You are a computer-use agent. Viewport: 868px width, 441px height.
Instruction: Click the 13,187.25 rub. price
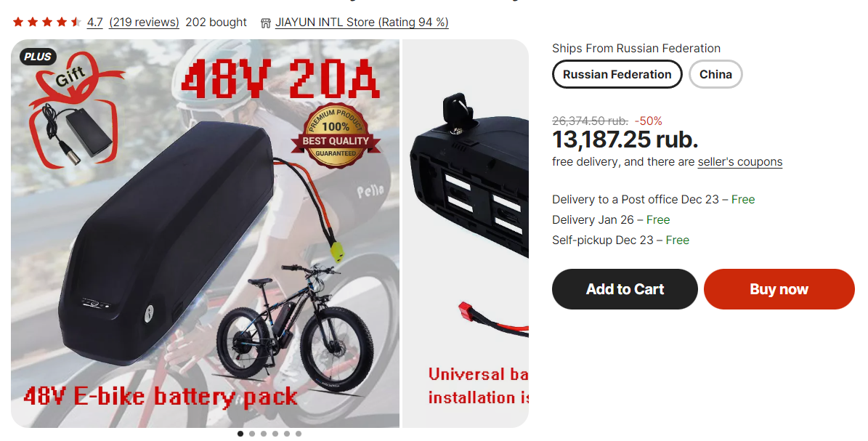coord(625,139)
